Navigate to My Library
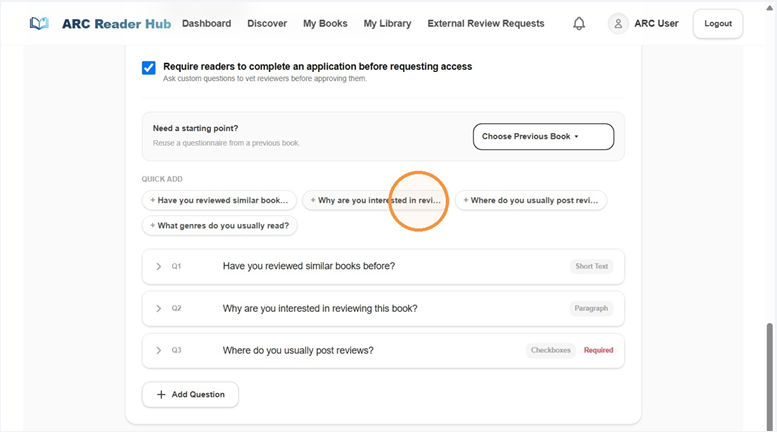This screenshot has height=432, width=777. click(x=388, y=23)
